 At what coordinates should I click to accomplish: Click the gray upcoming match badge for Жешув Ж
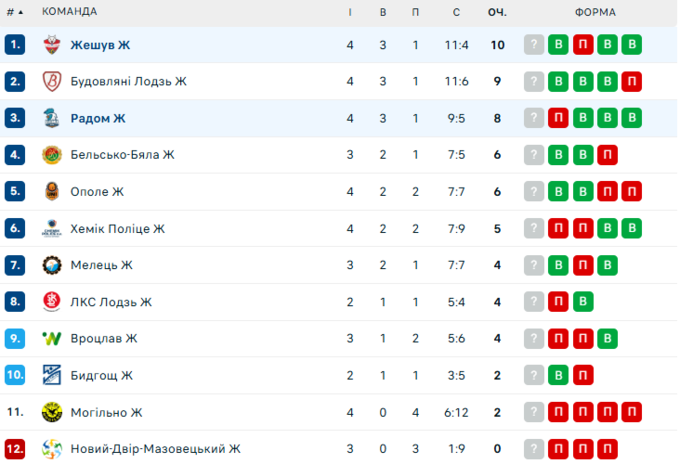tap(534, 45)
